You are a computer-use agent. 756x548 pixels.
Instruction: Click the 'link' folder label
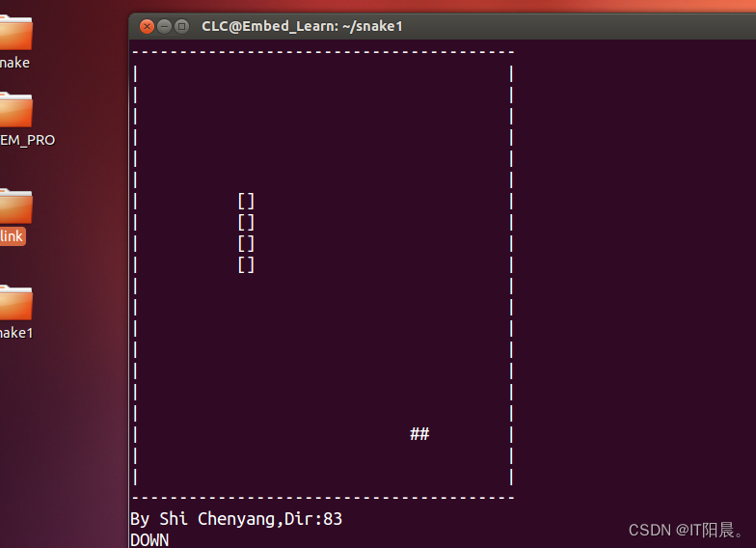click(12, 236)
